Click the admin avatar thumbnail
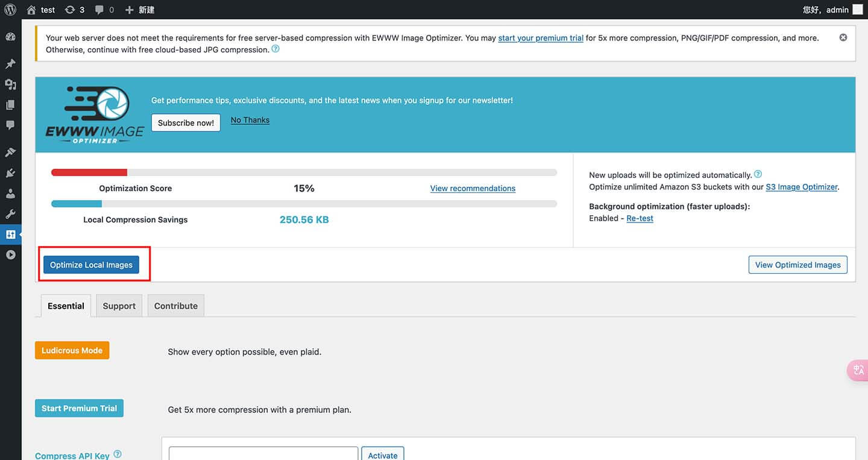Viewport: 868px width, 460px height. (x=857, y=10)
